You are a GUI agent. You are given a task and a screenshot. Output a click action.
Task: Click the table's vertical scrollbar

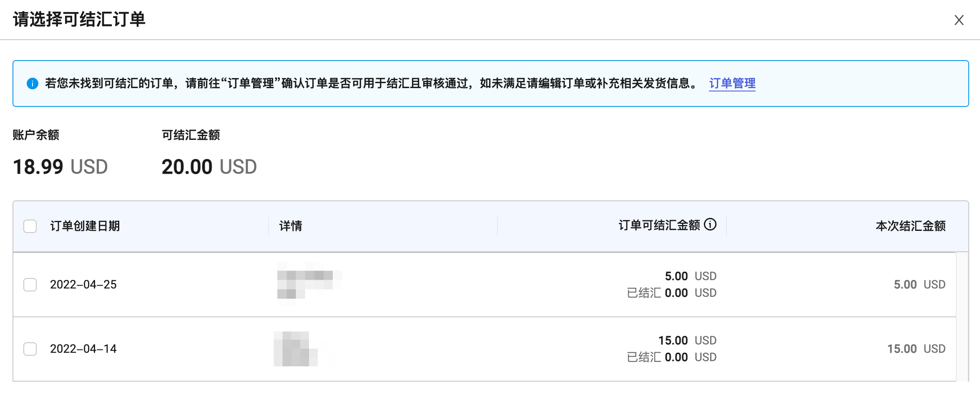point(962,316)
